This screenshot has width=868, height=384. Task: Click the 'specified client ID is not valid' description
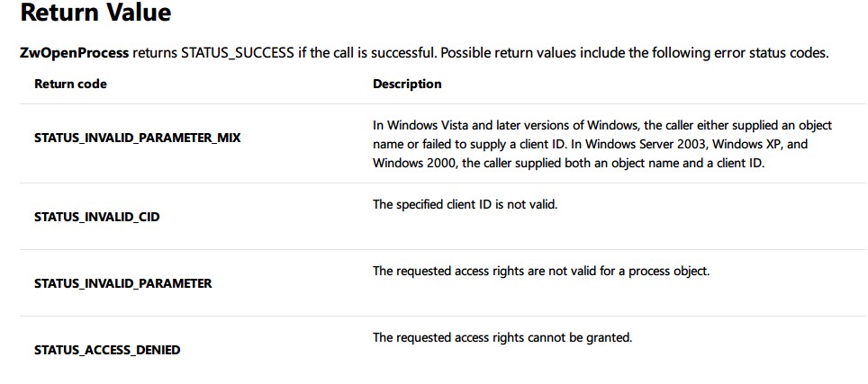465,204
